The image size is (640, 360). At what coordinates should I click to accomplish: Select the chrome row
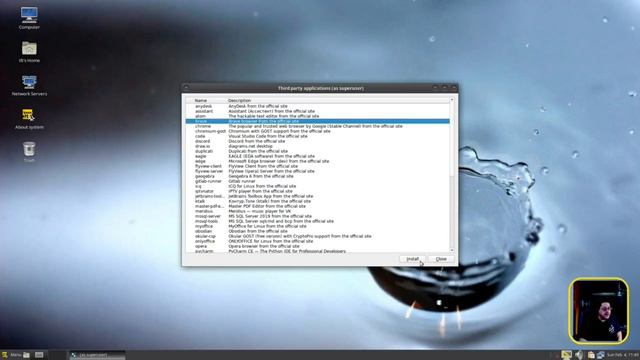coord(318,126)
